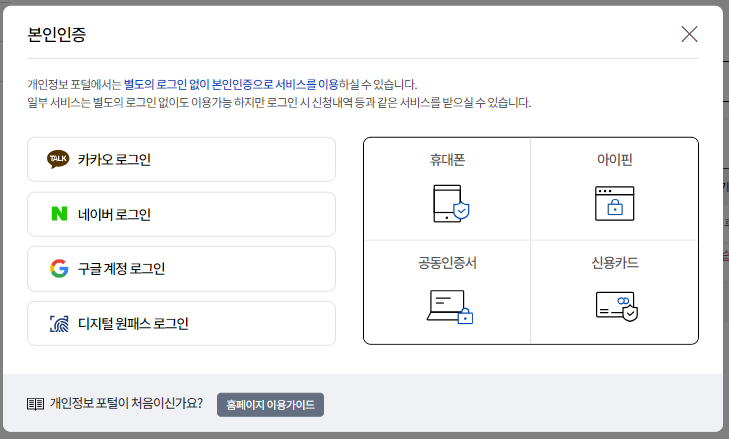Select 디지털 원패스 로그인 button

181,324
